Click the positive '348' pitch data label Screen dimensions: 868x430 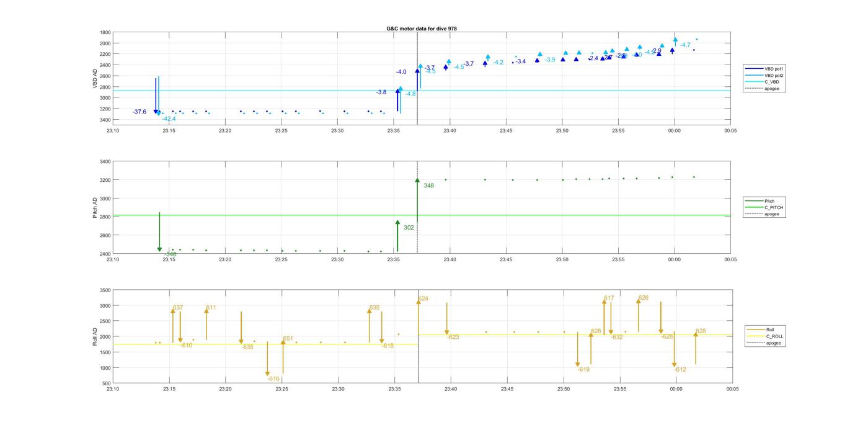pos(428,186)
